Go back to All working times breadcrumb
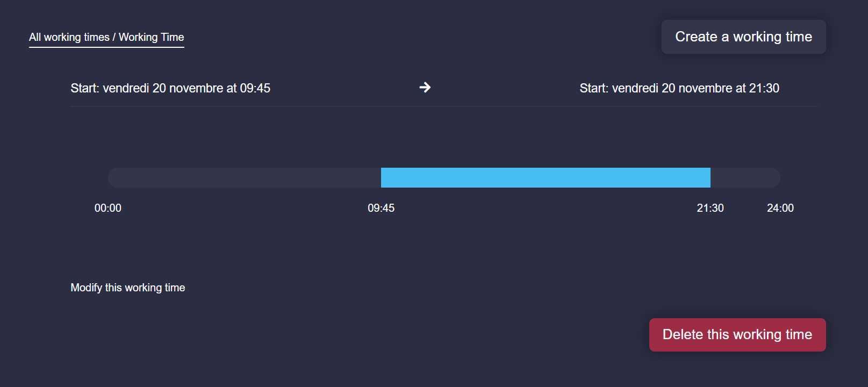The image size is (868, 387). (x=69, y=37)
